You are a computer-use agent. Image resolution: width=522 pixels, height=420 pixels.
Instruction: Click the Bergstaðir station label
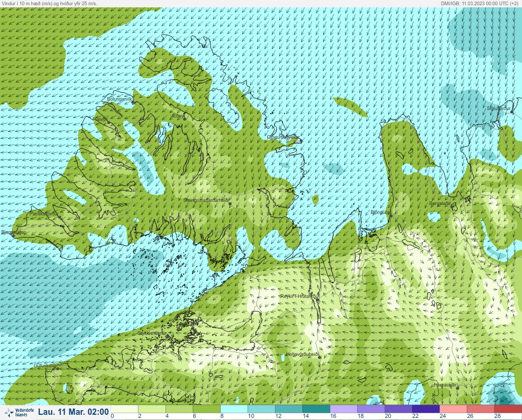pyautogui.click(x=440, y=203)
